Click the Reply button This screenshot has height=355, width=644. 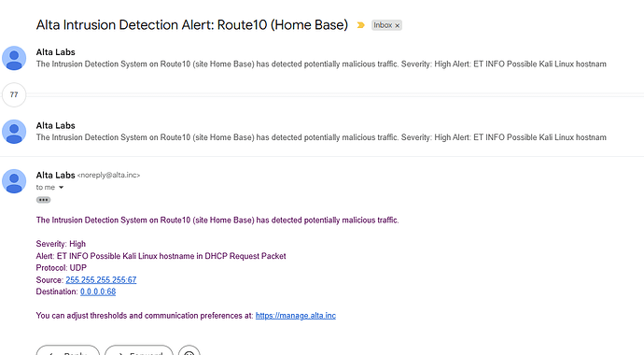68,351
